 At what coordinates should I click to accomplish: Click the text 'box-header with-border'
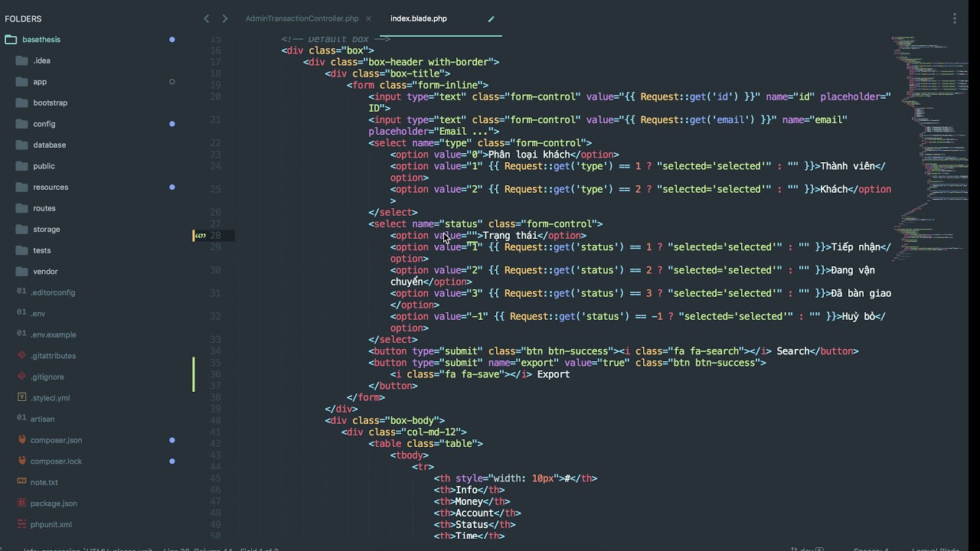pos(429,62)
